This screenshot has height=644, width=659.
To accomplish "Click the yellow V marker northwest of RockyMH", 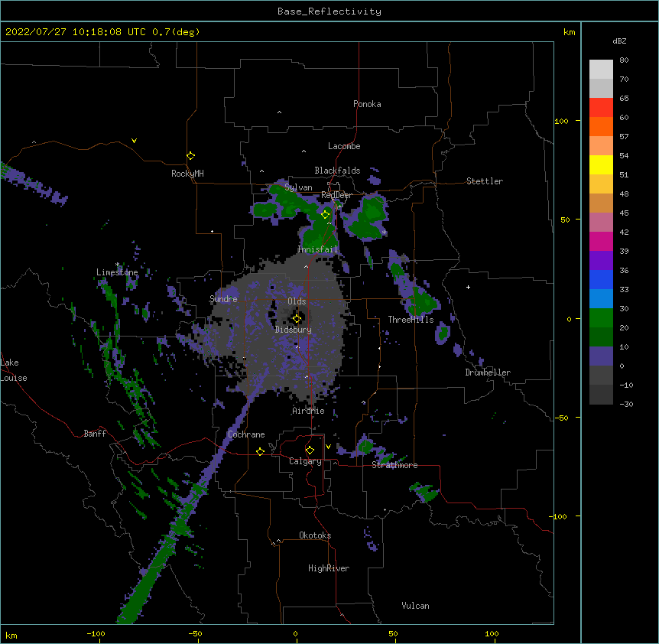I will 134,141.
